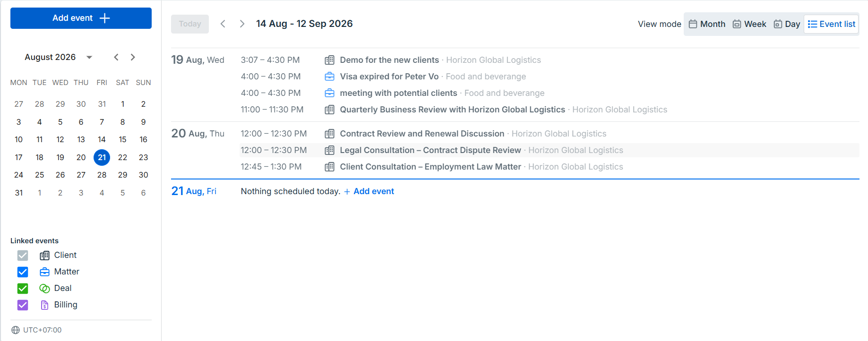This screenshot has height=341, width=868.
Task: Toggle the Client linked events checkbox
Action: 23,256
